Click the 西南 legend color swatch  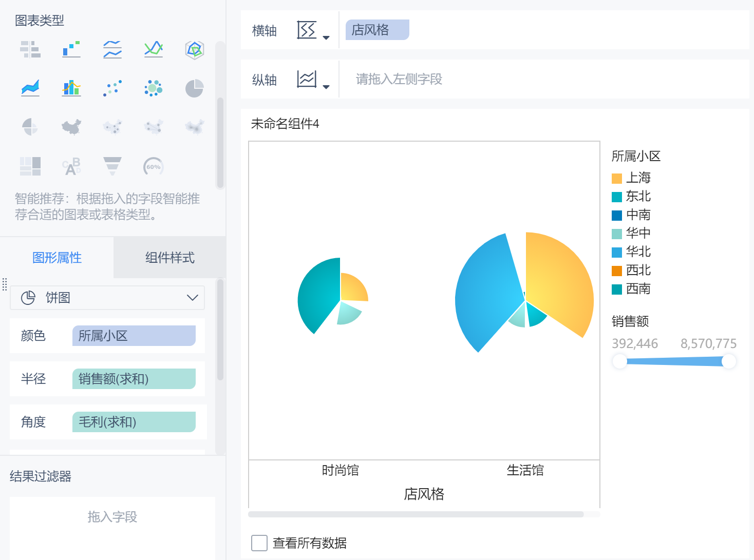tap(617, 289)
